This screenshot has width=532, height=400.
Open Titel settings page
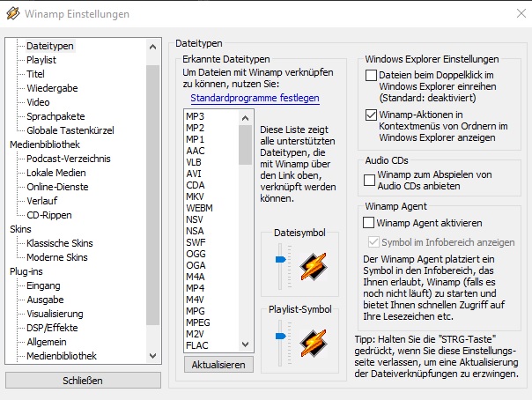click(x=35, y=74)
